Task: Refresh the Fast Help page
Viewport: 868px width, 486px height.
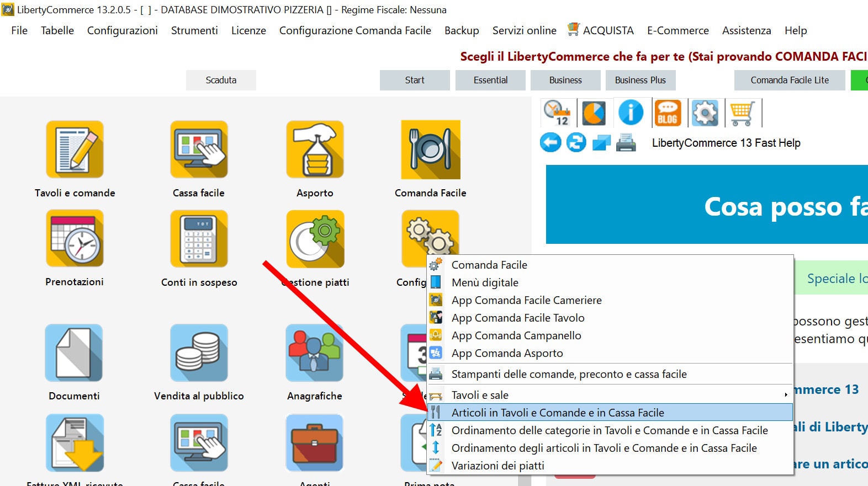Action: (x=576, y=142)
